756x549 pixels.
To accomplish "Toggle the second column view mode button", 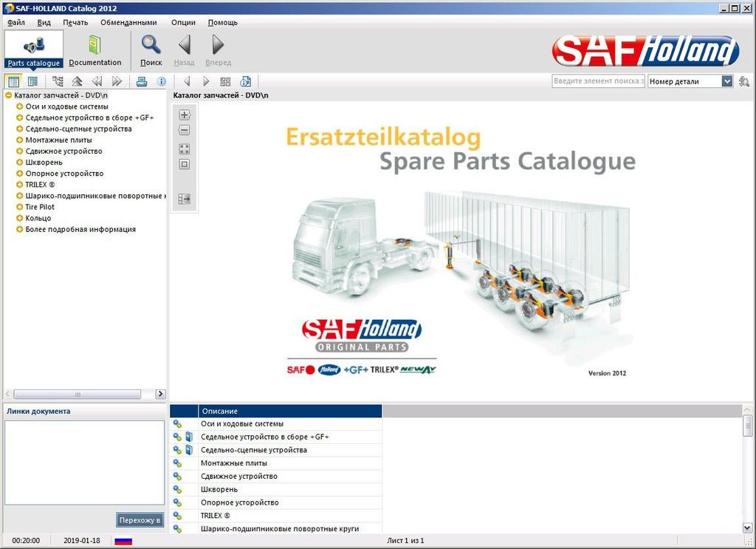I will coord(32,81).
